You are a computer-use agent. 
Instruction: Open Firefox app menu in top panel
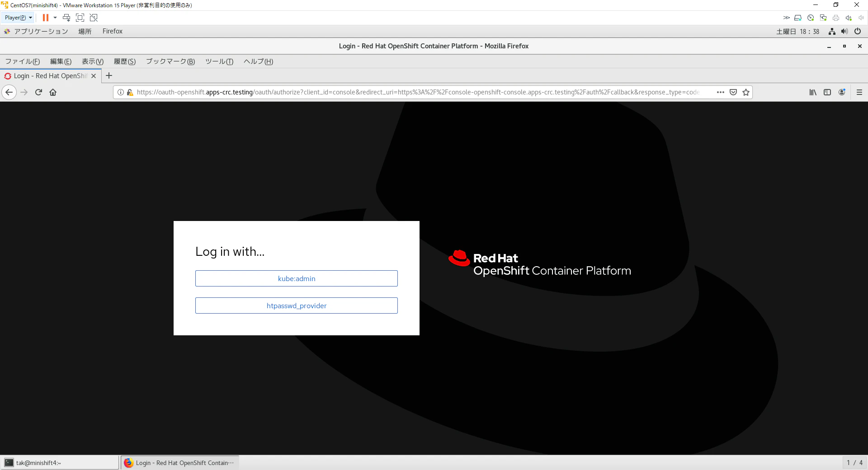pyautogui.click(x=113, y=31)
